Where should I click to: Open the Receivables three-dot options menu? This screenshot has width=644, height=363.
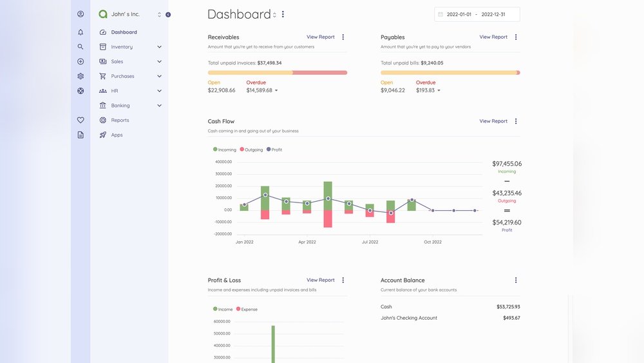(343, 37)
